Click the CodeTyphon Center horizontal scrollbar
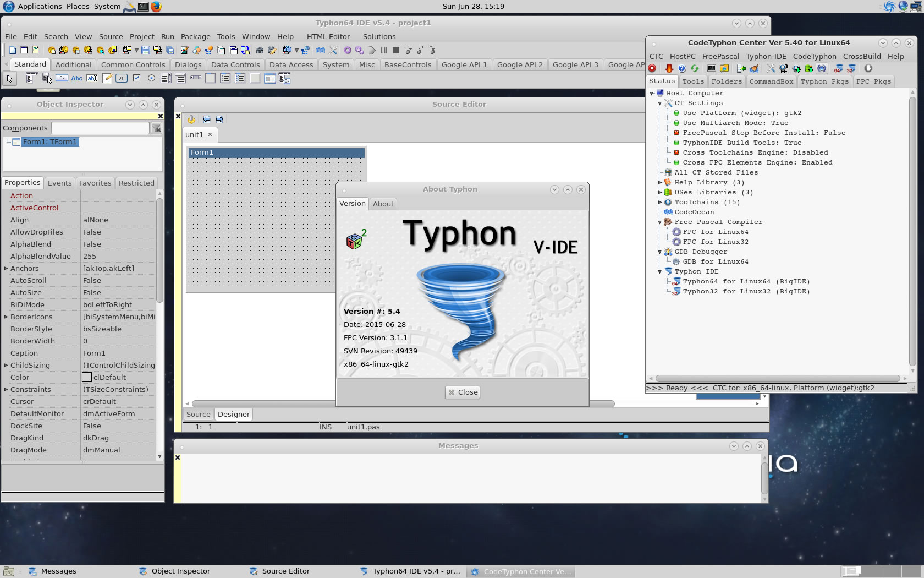This screenshot has height=578, width=924. [777, 379]
